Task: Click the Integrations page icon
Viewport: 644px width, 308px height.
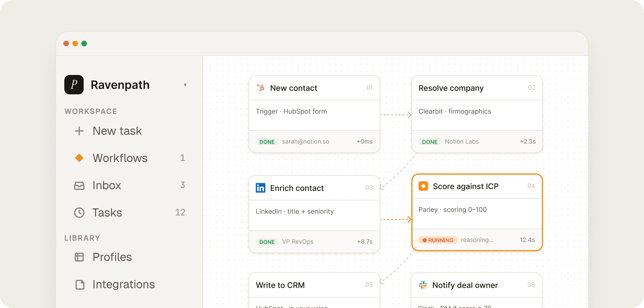Action: click(80, 284)
